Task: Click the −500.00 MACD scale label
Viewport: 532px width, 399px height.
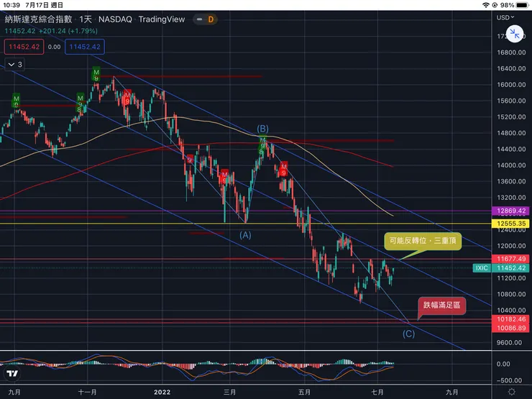Action: [509, 380]
